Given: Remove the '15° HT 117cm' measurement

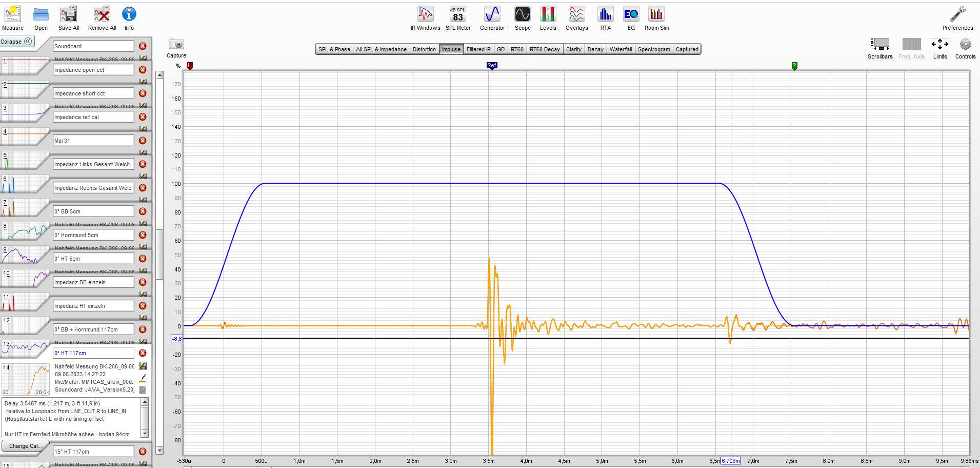Looking at the screenshot, I should tap(143, 452).
